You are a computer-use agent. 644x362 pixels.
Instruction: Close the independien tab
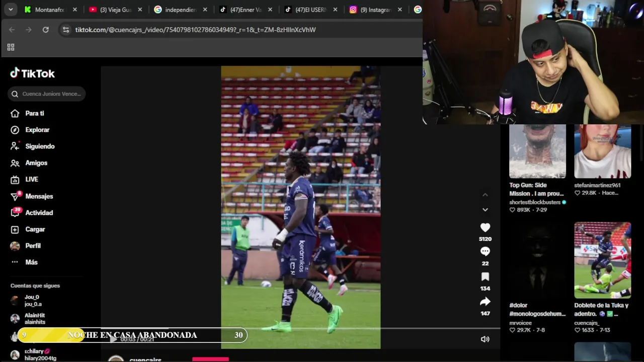pyautogui.click(x=205, y=10)
